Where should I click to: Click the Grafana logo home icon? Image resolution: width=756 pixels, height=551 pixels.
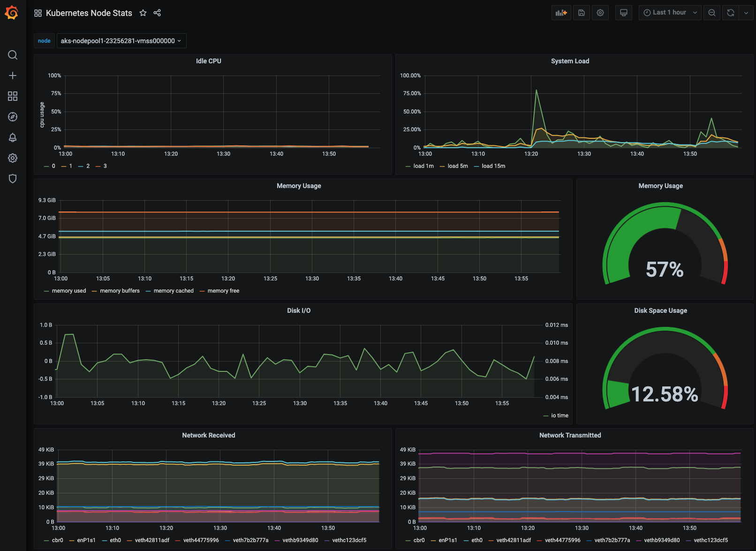coord(12,13)
